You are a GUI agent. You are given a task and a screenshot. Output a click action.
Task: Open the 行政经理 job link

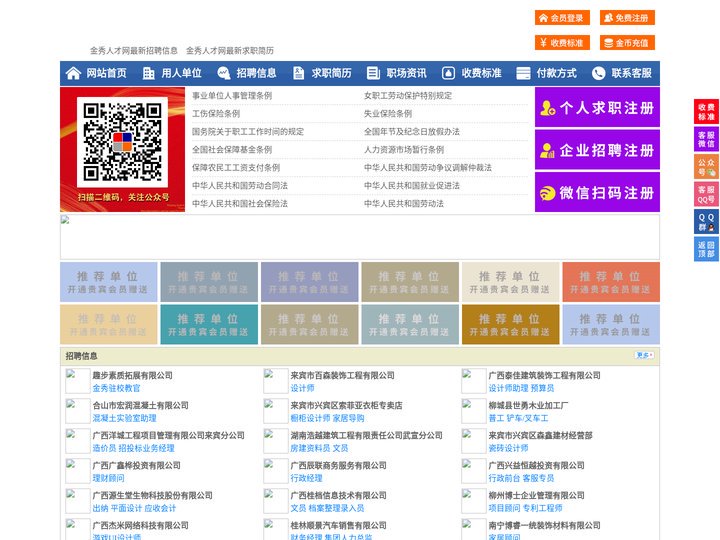coord(306,478)
